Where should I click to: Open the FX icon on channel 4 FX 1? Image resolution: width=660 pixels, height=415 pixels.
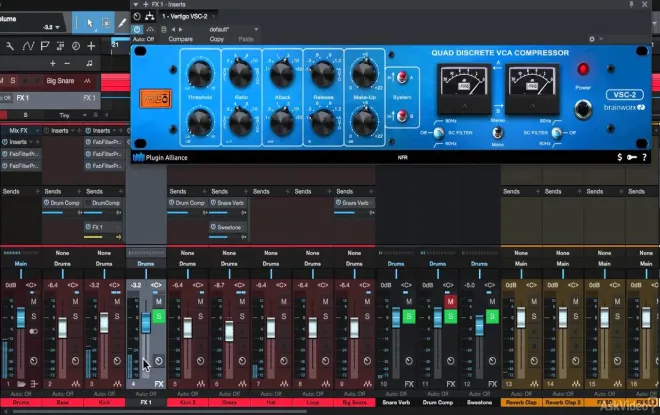point(159,384)
